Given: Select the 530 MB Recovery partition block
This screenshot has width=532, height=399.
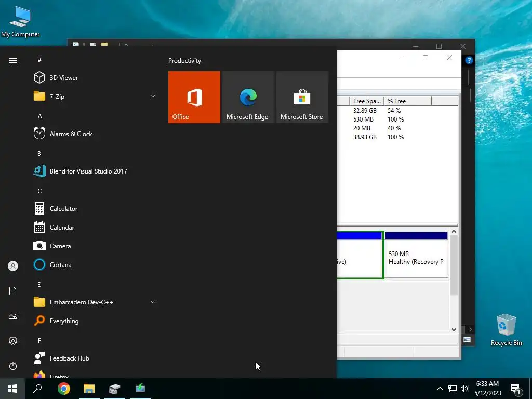Looking at the screenshot, I should point(416,255).
